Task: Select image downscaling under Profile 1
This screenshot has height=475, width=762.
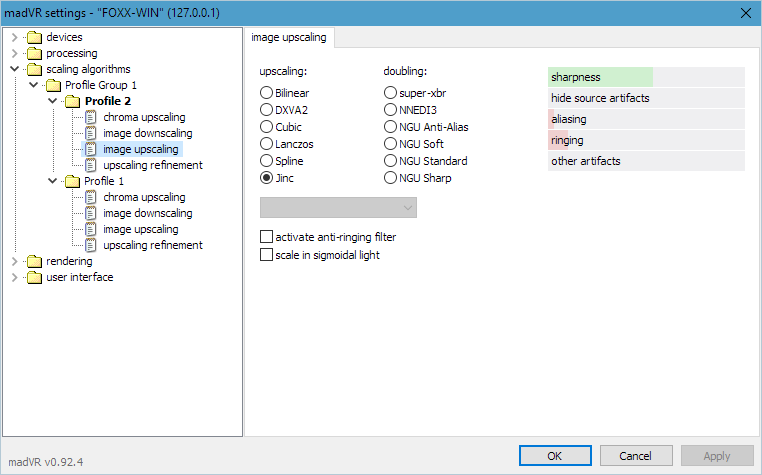Action: click(148, 213)
